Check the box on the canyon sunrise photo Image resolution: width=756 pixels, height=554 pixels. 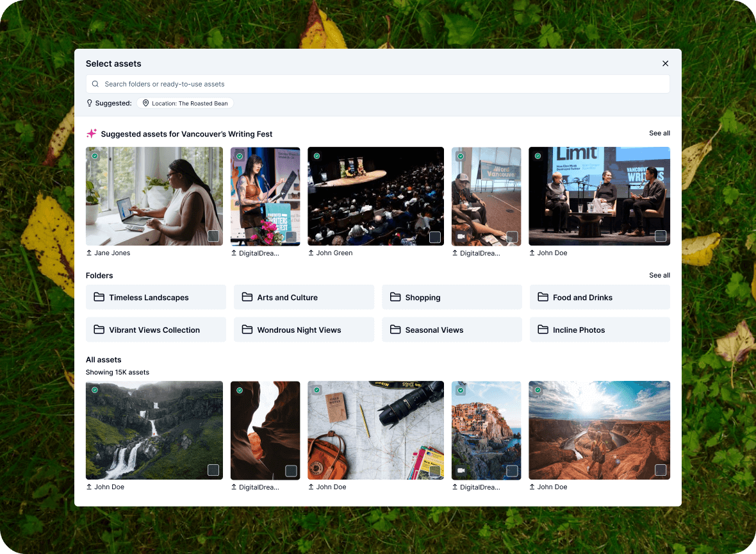pyautogui.click(x=660, y=471)
